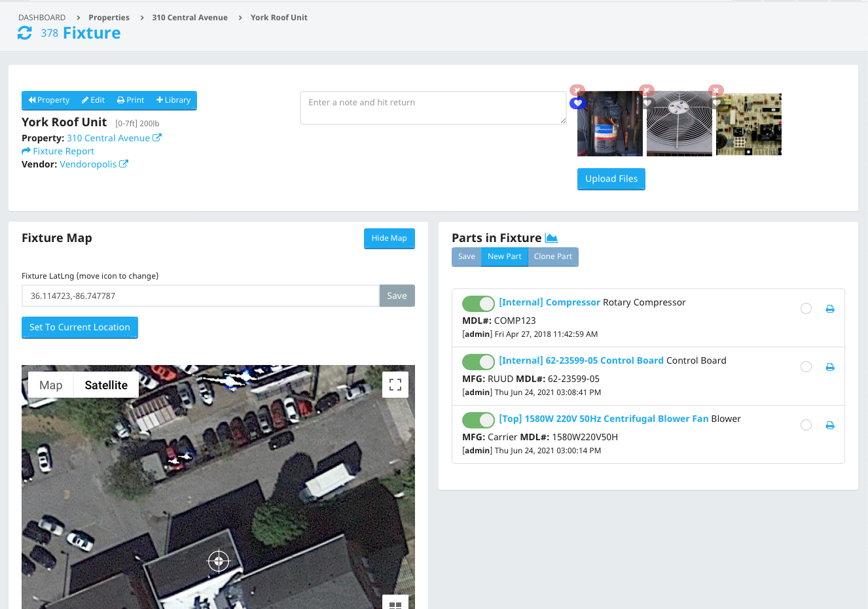Click the Hide Map button

point(389,238)
